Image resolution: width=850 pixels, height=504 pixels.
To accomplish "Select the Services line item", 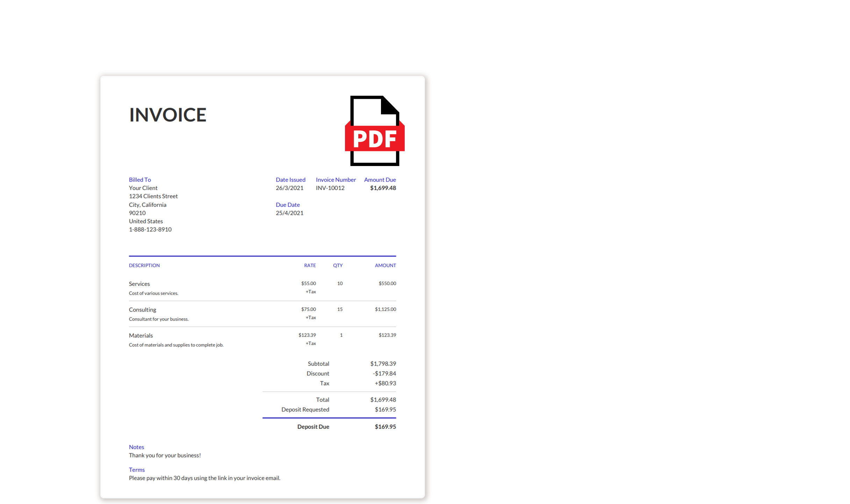I will click(x=139, y=284).
